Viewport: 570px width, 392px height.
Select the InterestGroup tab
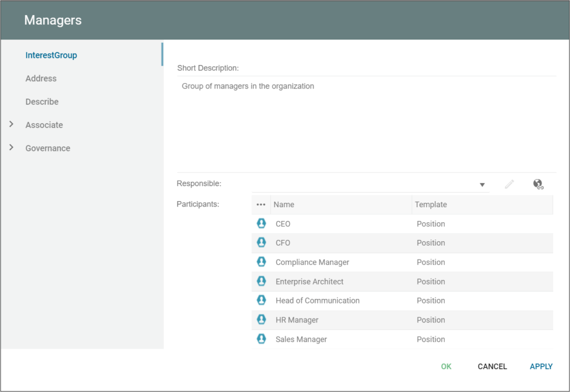(51, 55)
